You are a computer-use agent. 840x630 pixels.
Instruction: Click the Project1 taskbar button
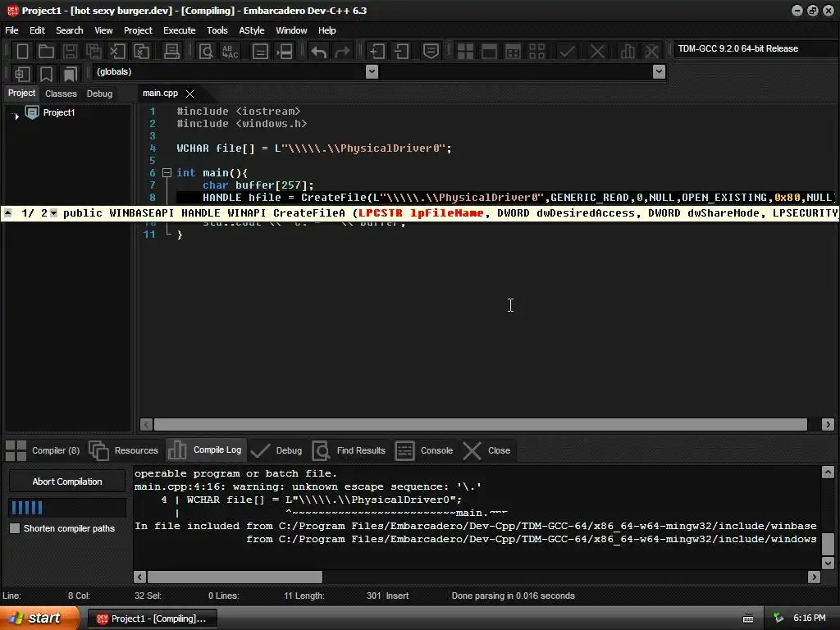pyautogui.click(x=153, y=619)
